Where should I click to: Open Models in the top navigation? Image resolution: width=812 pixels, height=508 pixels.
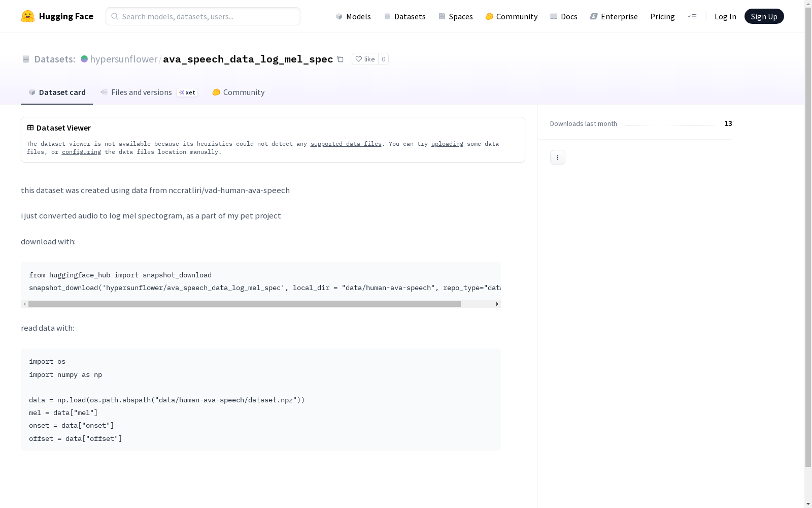(353, 16)
